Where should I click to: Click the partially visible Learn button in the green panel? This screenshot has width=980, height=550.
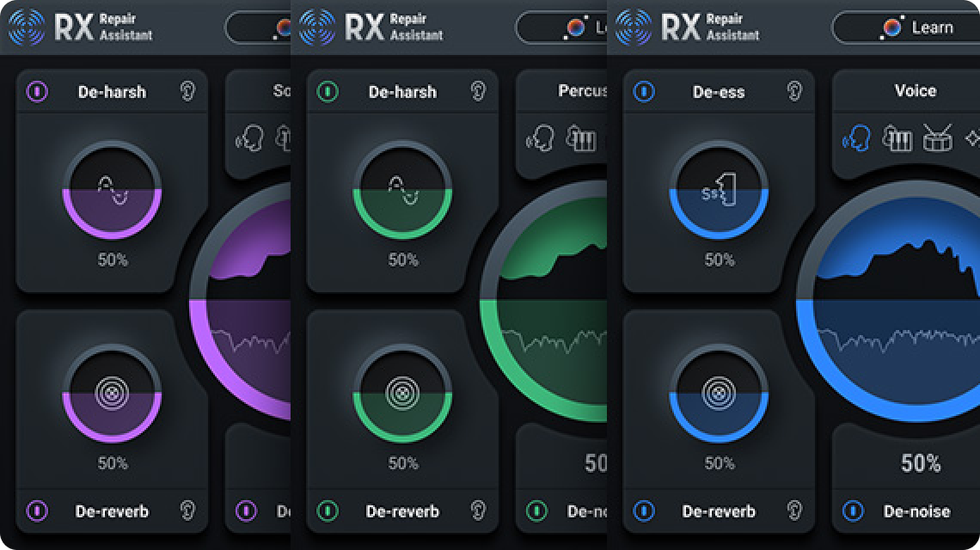(560, 27)
